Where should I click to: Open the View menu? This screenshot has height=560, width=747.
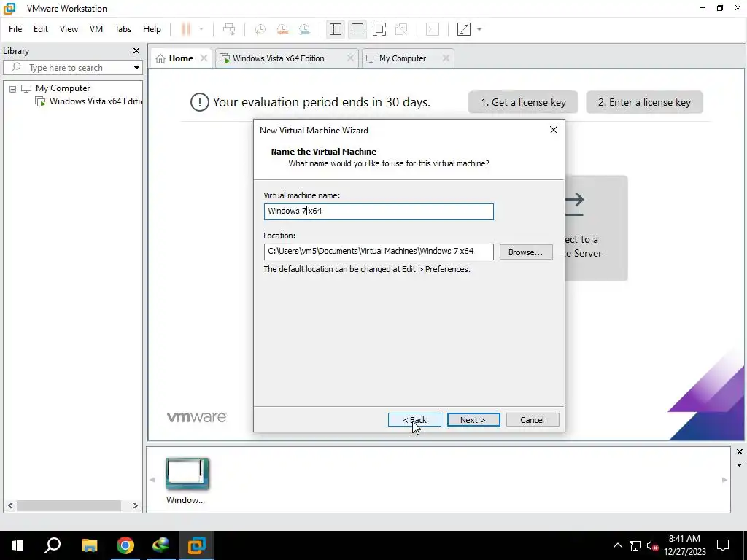[69, 29]
